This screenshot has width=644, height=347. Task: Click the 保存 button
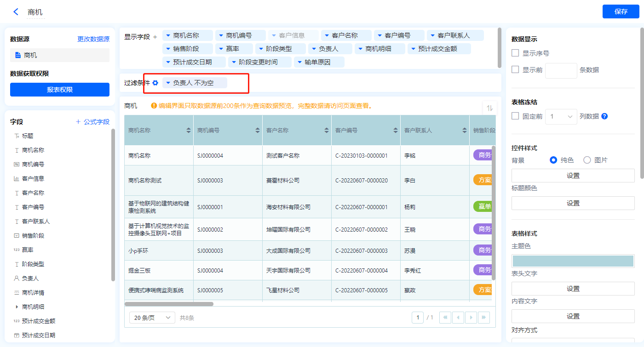[x=621, y=11]
